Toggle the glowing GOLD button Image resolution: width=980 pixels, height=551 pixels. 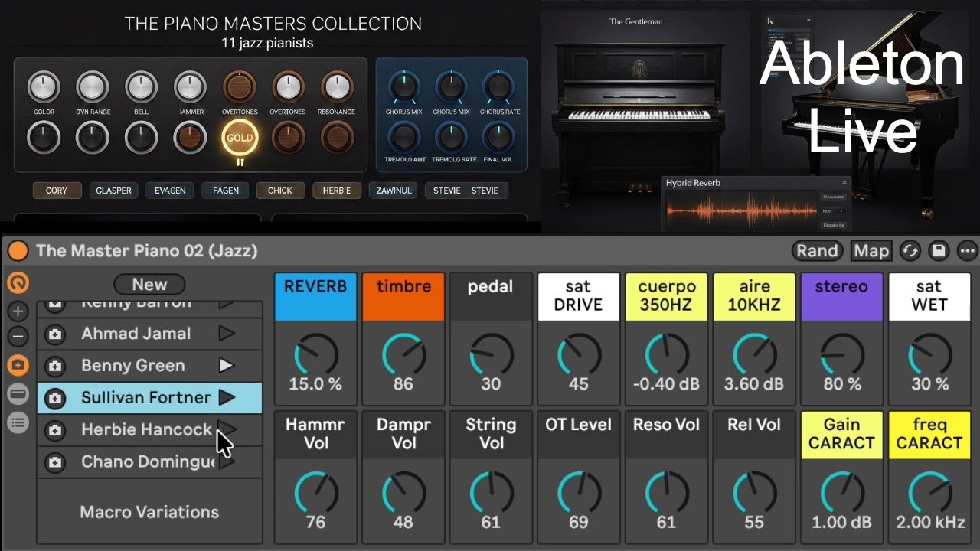[240, 139]
